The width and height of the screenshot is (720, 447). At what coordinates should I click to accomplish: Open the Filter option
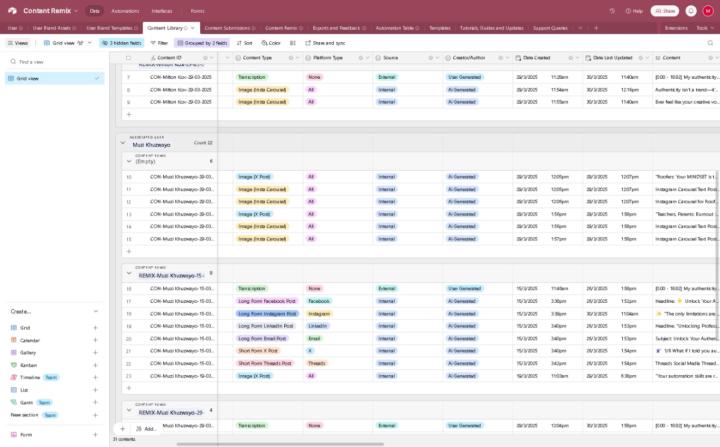pos(159,43)
